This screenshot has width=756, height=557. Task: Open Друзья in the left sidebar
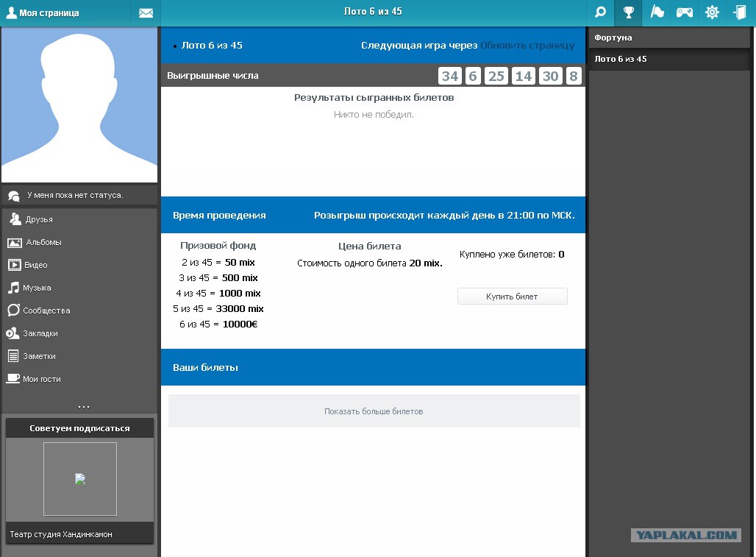[39, 219]
